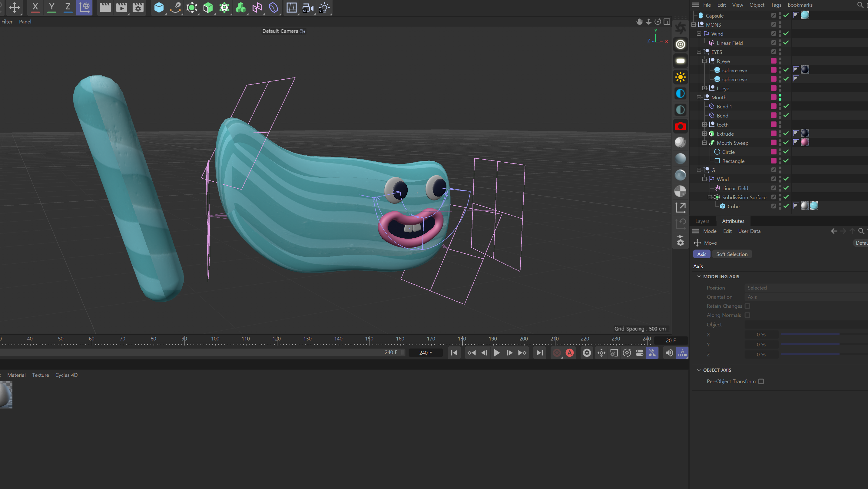Click the Soft Selection button

(x=731, y=254)
